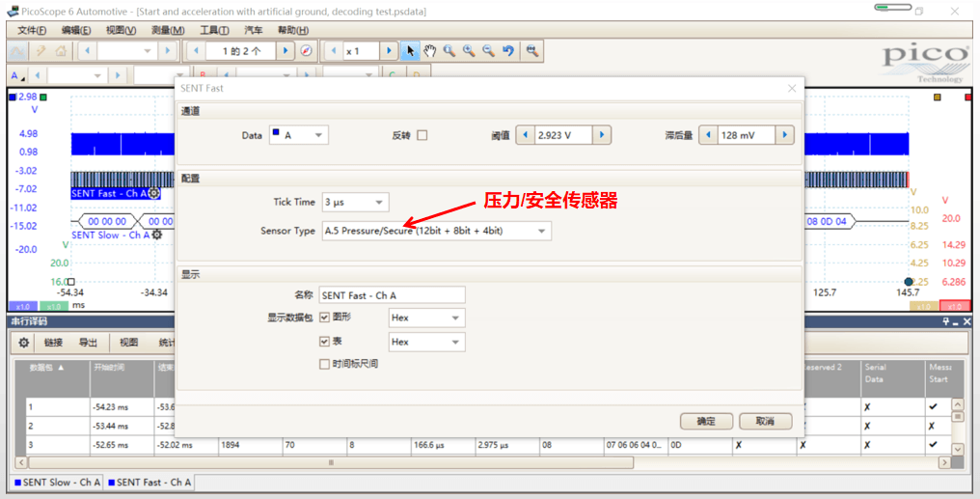This screenshot has width=980, height=499.
Task: Click the 链接 button in serial decoding
Action: [53, 342]
